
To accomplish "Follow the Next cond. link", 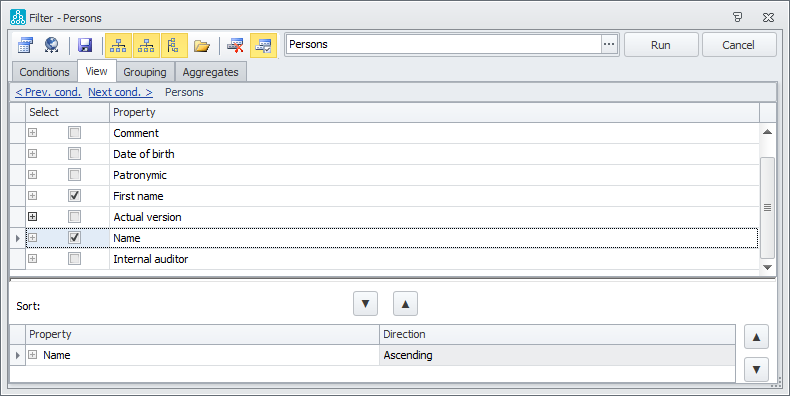I will [x=120, y=92].
